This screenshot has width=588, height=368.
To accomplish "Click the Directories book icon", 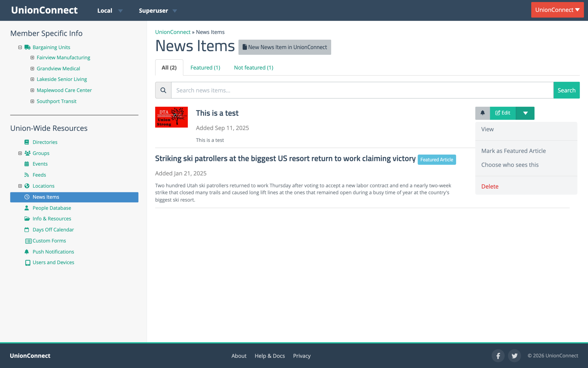I will (x=27, y=142).
